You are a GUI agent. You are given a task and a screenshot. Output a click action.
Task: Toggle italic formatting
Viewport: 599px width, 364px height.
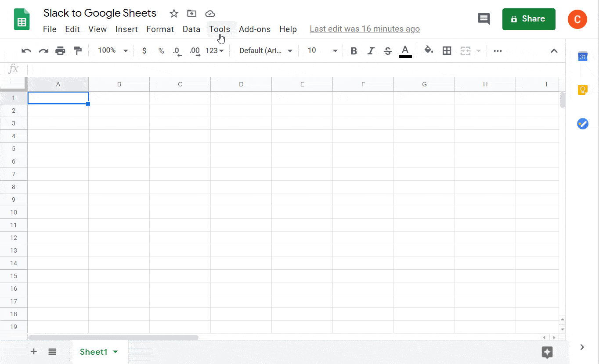371,51
